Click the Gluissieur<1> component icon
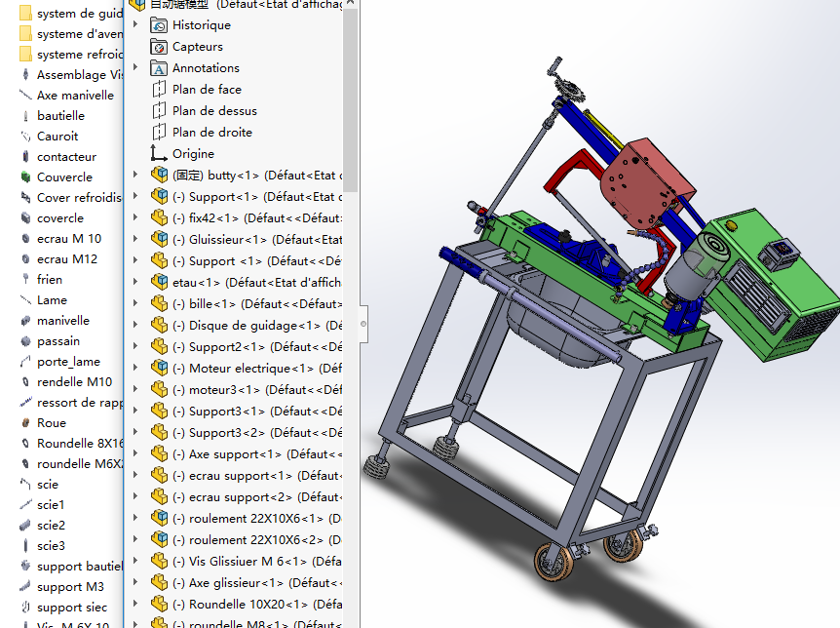Screen dimensions: 840x628 point(159,239)
